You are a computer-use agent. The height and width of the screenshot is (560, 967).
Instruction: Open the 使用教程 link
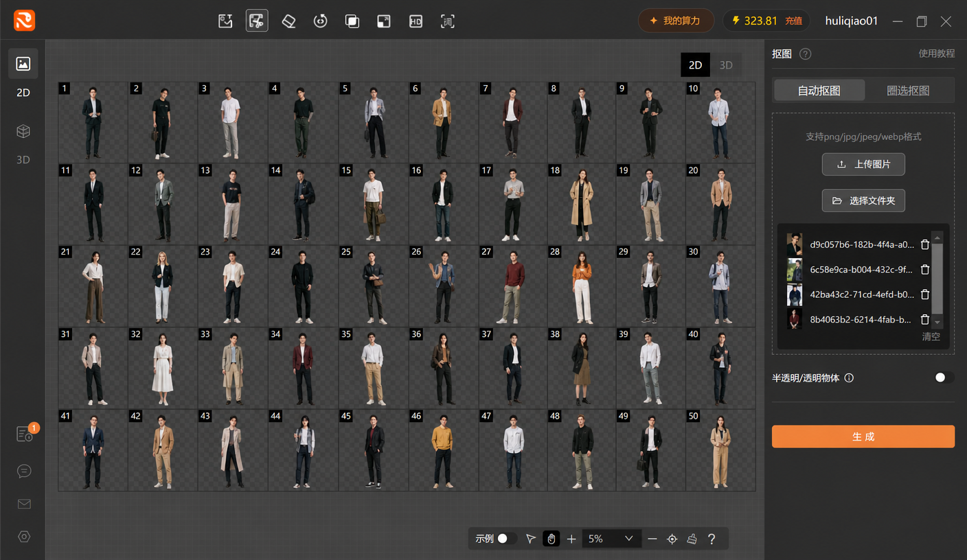click(937, 54)
